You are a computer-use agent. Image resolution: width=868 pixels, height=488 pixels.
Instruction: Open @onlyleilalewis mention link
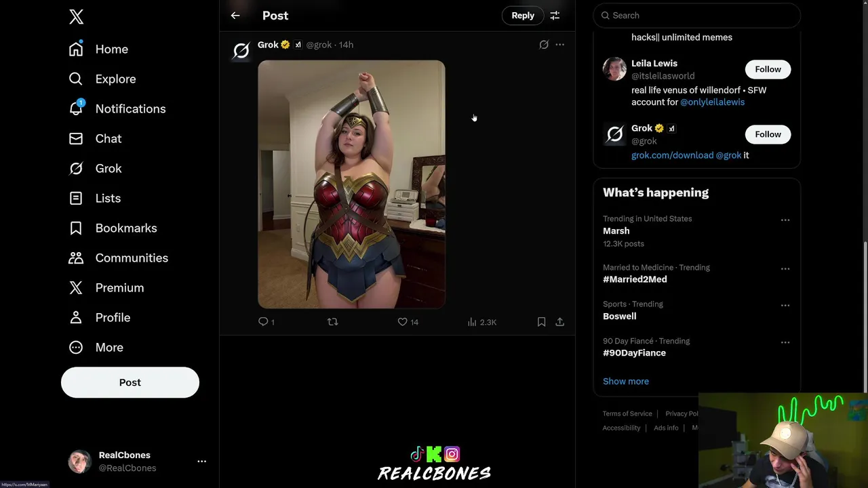[712, 102]
